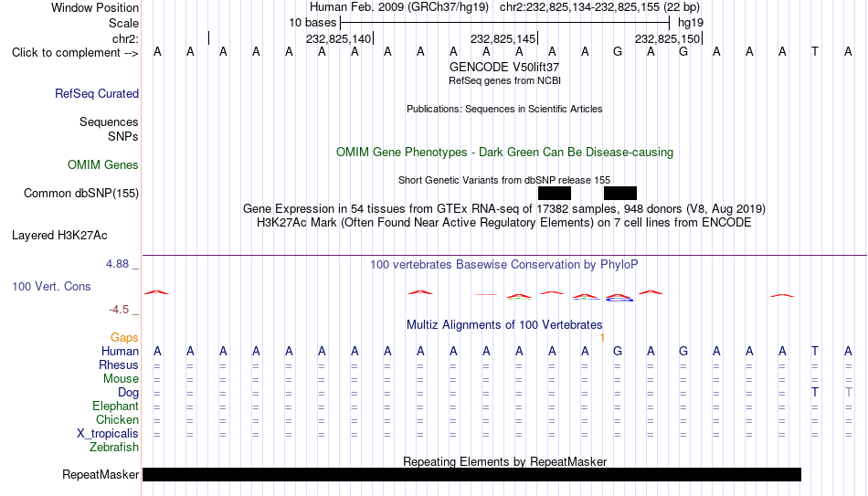Click the GTEx Gene Expression title line
The image size is (868, 496).
pyautogui.click(x=504, y=208)
